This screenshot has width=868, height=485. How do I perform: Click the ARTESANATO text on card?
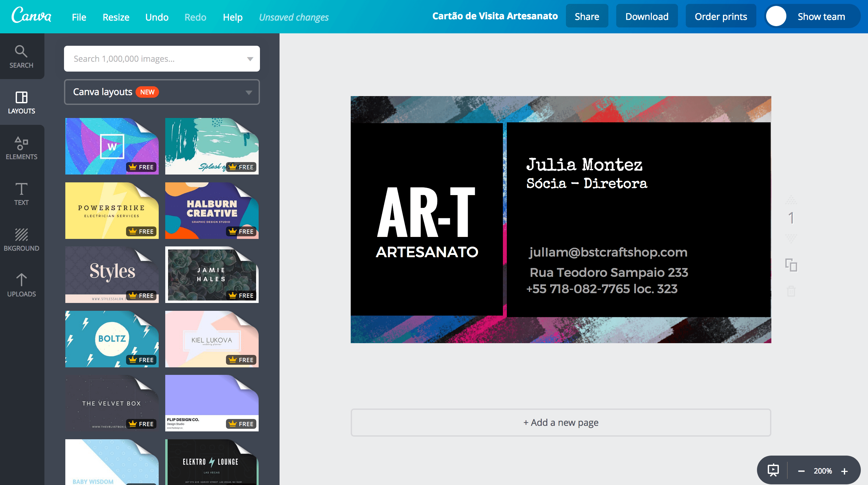tap(427, 252)
